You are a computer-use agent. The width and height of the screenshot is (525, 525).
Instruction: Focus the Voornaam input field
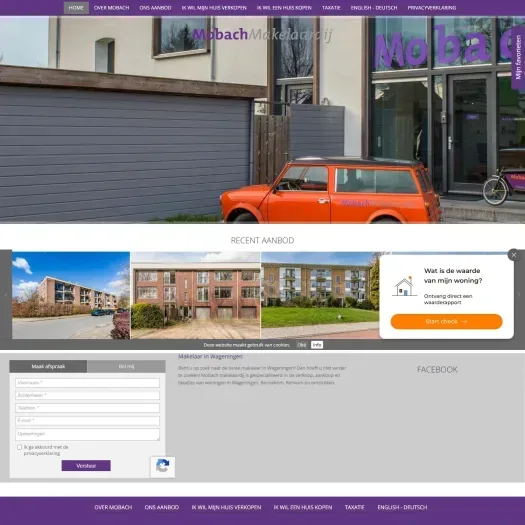[87, 383]
